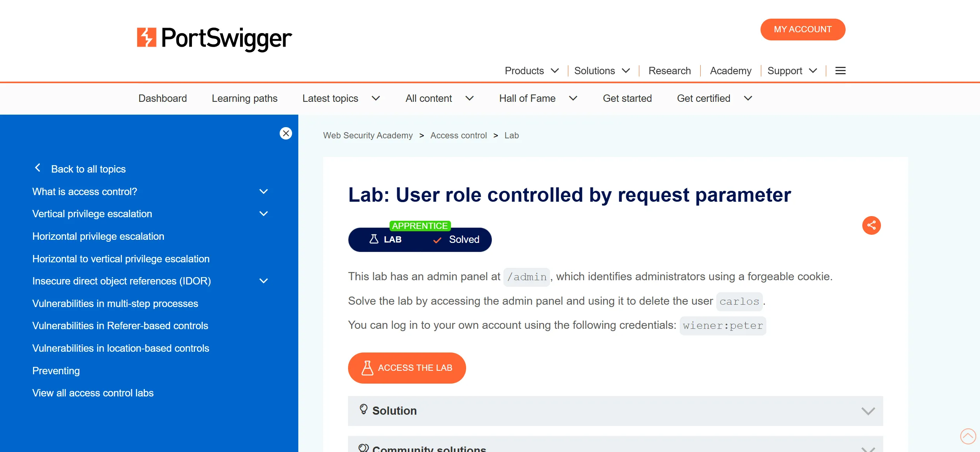Open View all access control labs
Viewport: 980px width, 452px height.
coord(93,393)
